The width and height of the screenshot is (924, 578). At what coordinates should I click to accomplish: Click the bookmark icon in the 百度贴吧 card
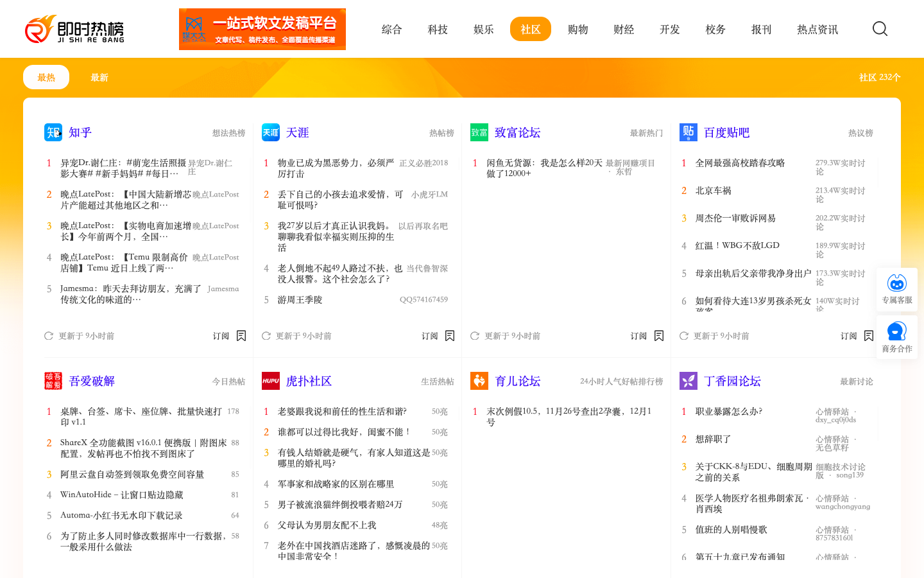point(869,336)
